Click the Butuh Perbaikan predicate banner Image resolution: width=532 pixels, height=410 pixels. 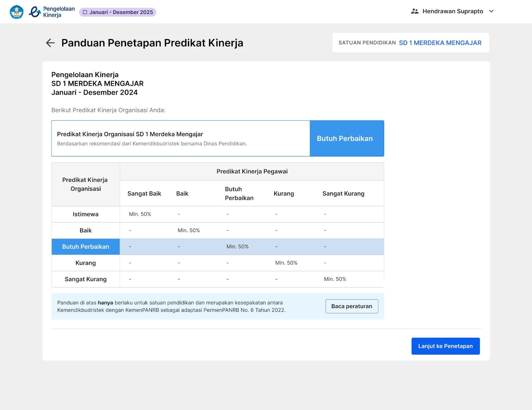point(347,139)
